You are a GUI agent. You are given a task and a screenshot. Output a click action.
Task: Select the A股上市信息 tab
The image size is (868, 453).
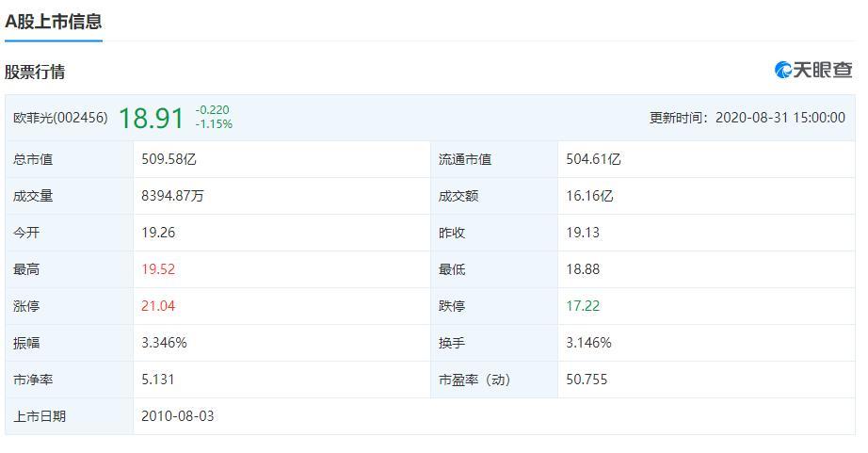53,22
